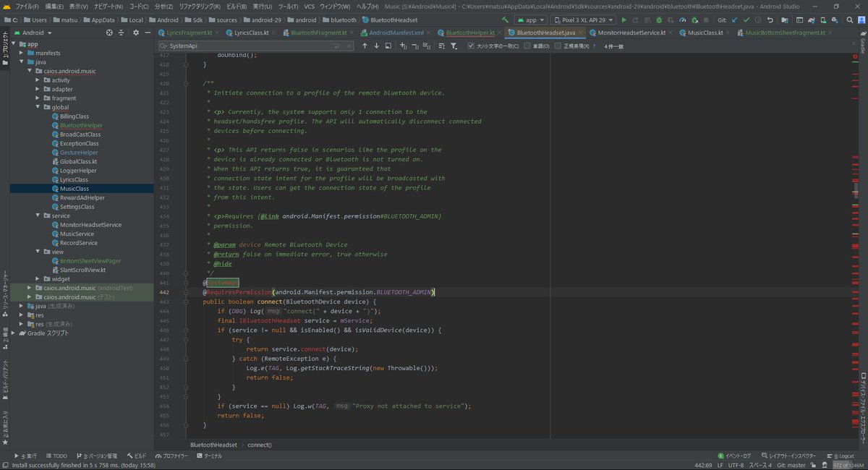Open the Pixel 3 XL API 29 device dropdown
The image size is (868, 470).
click(584, 20)
